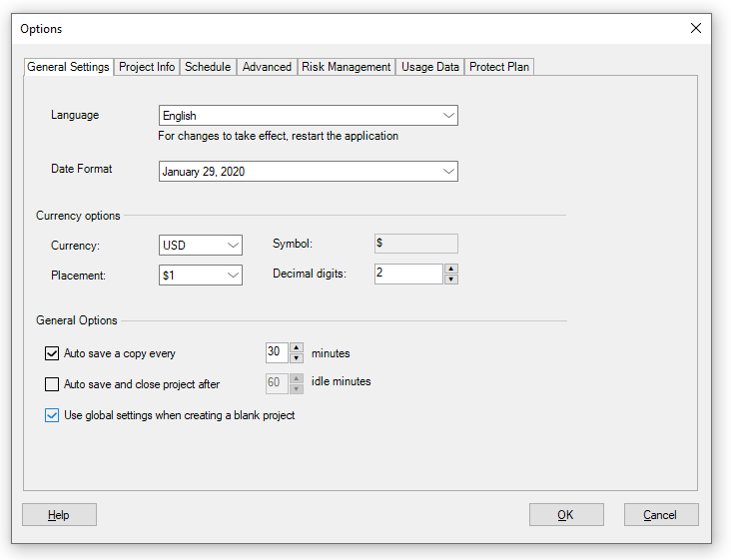Toggle Auto save a copy every checkbox
The width and height of the screenshot is (731, 560).
[52, 353]
